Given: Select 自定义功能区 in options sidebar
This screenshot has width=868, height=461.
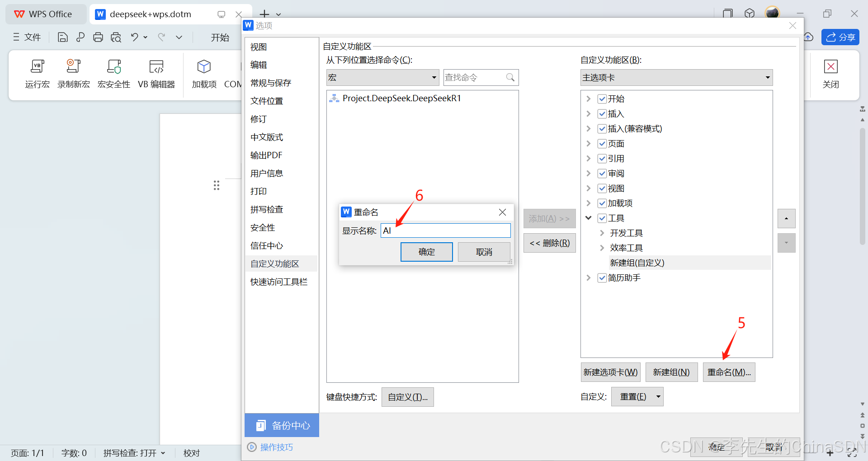Looking at the screenshot, I should [x=281, y=263].
